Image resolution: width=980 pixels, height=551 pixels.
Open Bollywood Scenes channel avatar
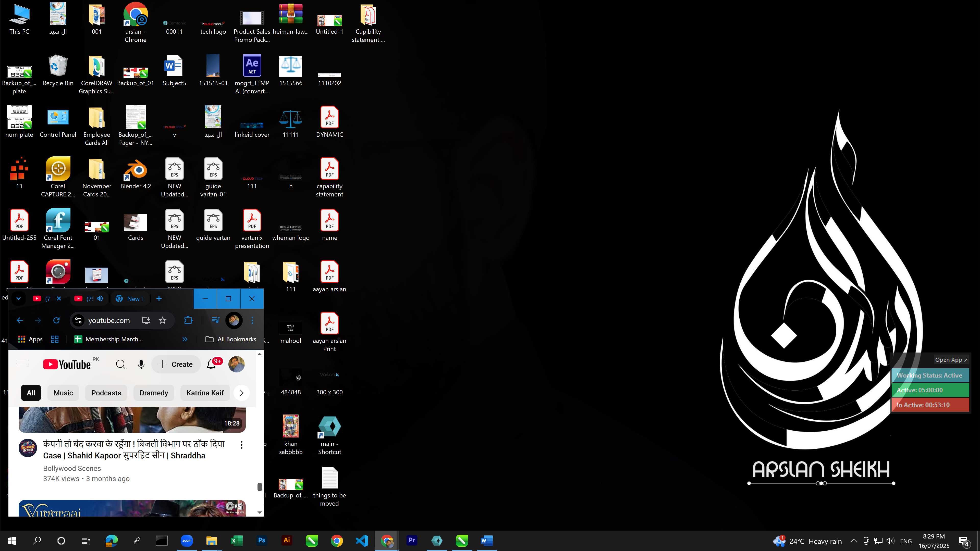click(28, 448)
